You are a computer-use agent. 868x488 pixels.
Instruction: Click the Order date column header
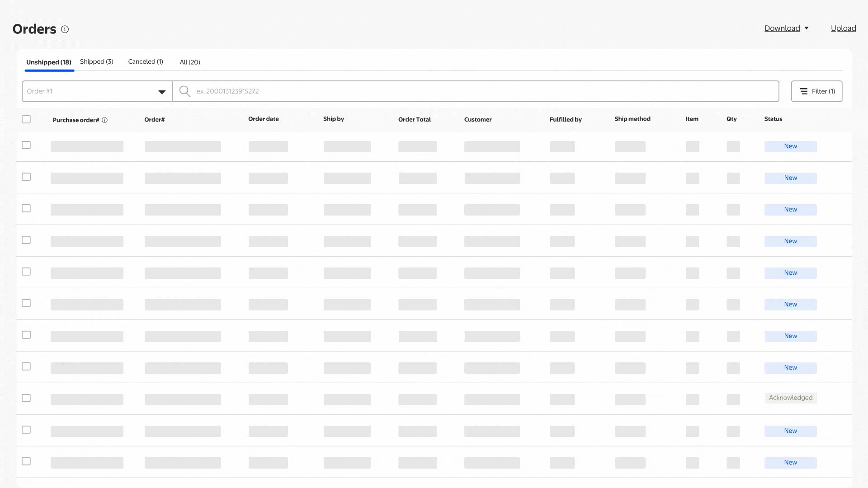click(x=263, y=119)
